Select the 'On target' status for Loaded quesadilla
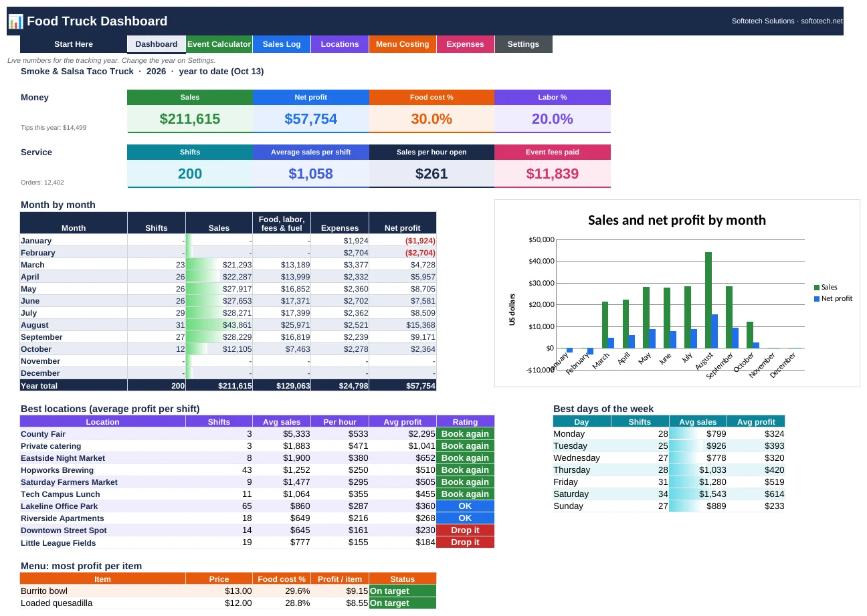The height and width of the screenshot is (616, 867). [403, 603]
